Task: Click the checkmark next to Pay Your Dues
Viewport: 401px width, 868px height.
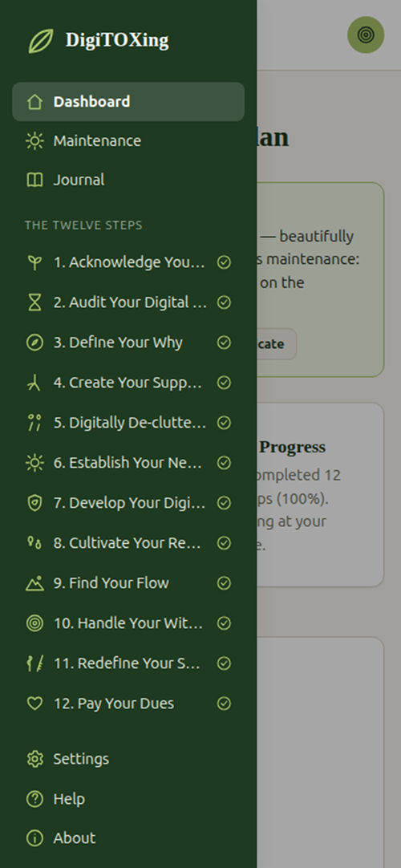Action: tap(224, 704)
